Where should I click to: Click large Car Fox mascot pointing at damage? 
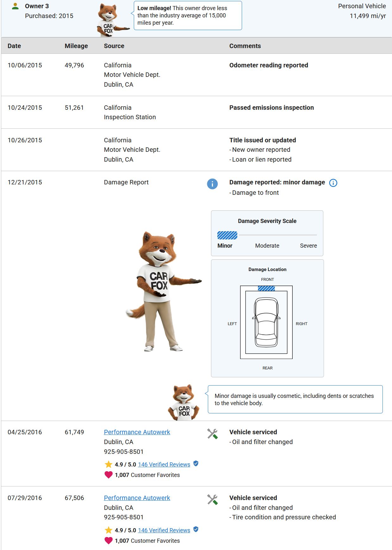163,291
